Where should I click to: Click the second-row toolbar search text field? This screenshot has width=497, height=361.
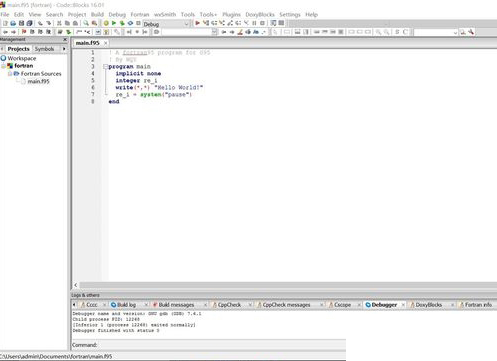coord(187,32)
